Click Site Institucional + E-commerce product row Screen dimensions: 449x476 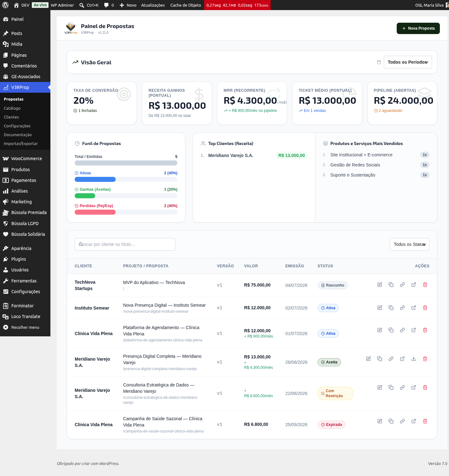(x=376, y=155)
